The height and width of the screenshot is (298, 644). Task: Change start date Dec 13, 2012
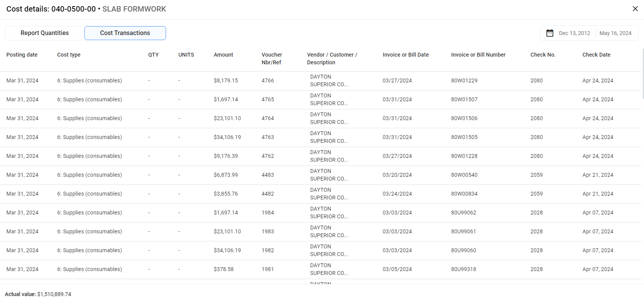(x=574, y=33)
